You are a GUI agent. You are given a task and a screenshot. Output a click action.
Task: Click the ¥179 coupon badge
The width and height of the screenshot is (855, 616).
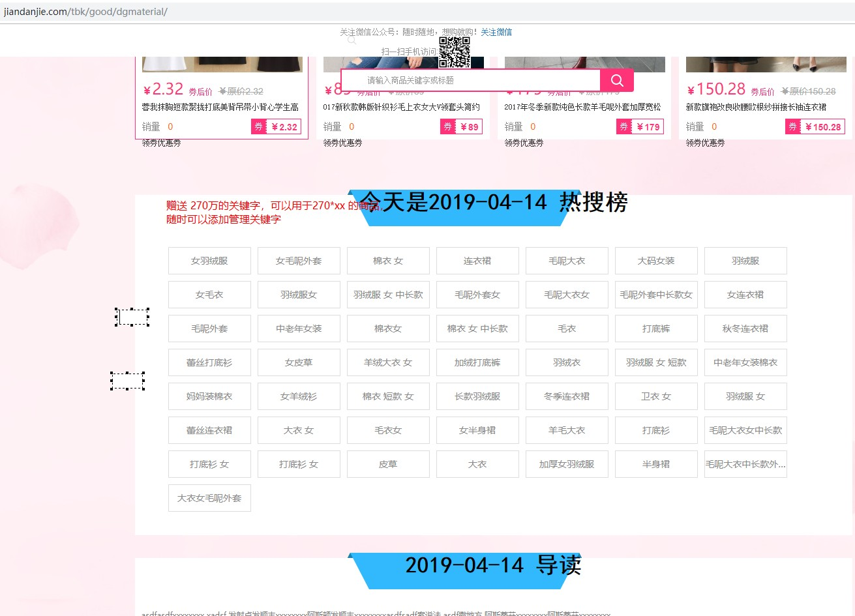tap(640, 127)
